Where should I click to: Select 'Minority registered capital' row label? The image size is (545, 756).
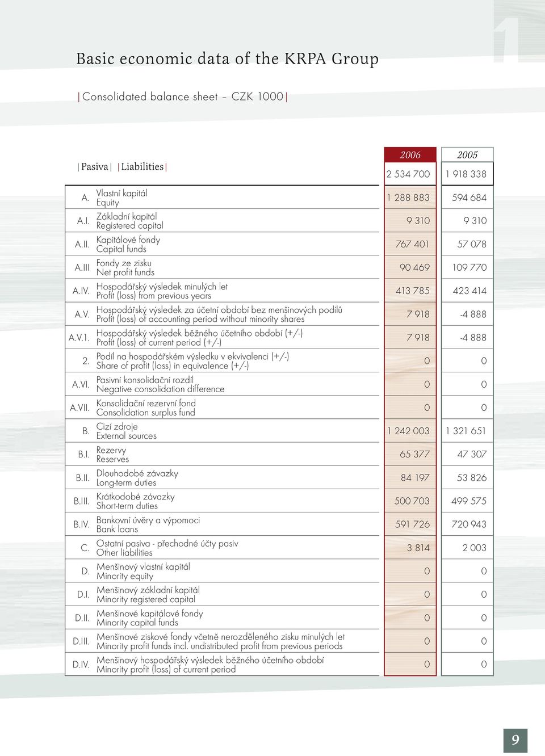(x=146, y=599)
